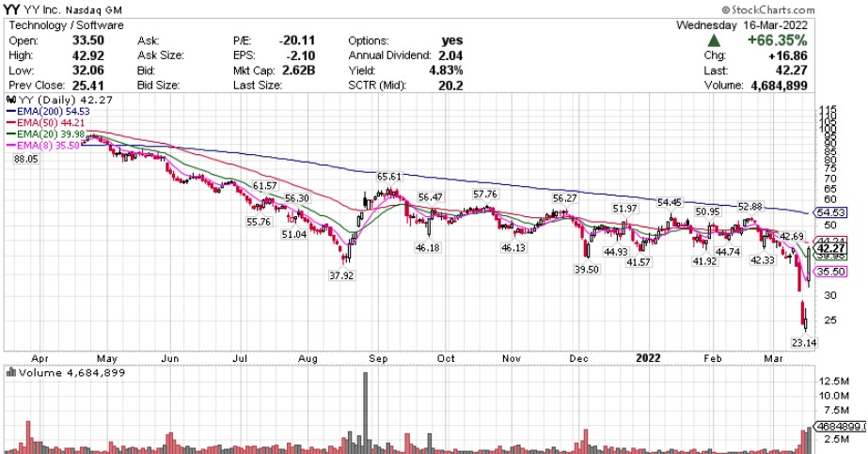Click the YY (Daily) 42.27 chart title
Image resolution: width=868 pixels, height=454 pixels.
click(65, 100)
